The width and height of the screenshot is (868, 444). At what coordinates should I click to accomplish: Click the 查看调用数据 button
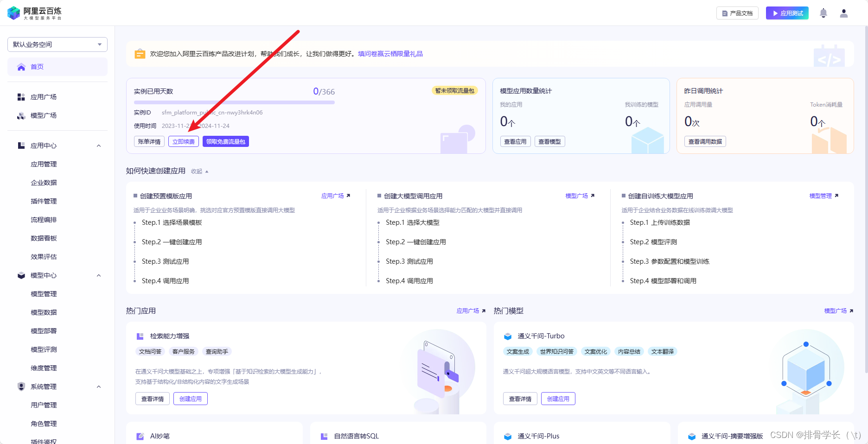click(x=705, y=142)
